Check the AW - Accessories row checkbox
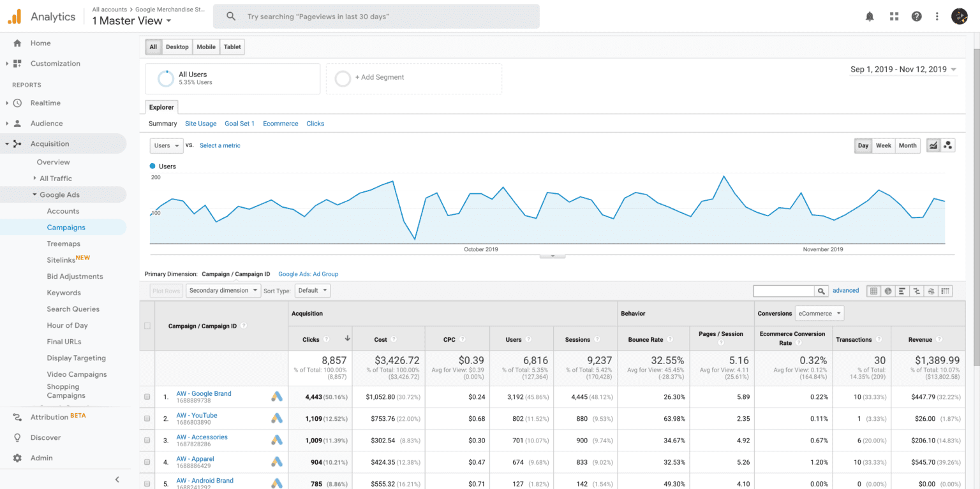 (147, 440)
